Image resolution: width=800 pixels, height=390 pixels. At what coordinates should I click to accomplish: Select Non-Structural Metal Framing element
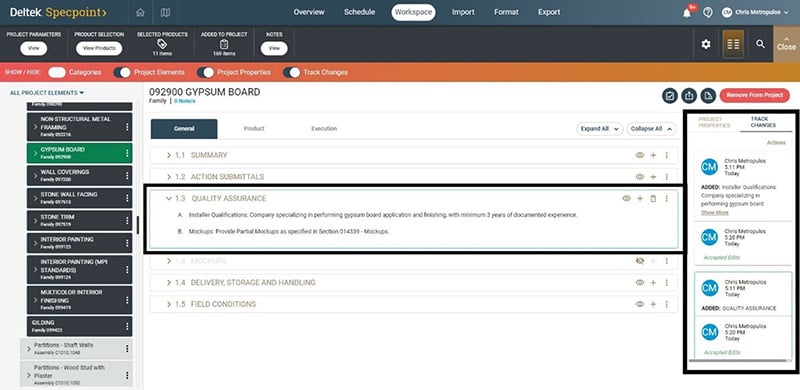(x=79, y=127)
